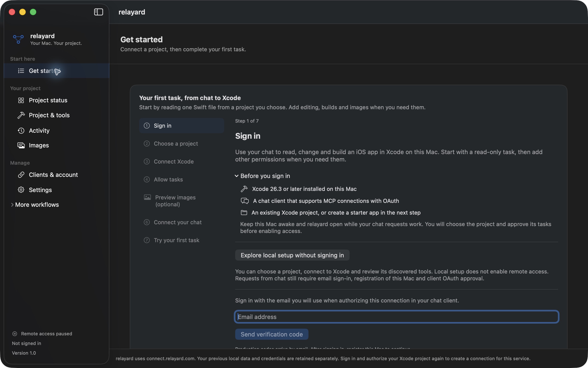Click the Project & tools hammer icon
The height and width of the screenshot is (368, 588).
21,115
